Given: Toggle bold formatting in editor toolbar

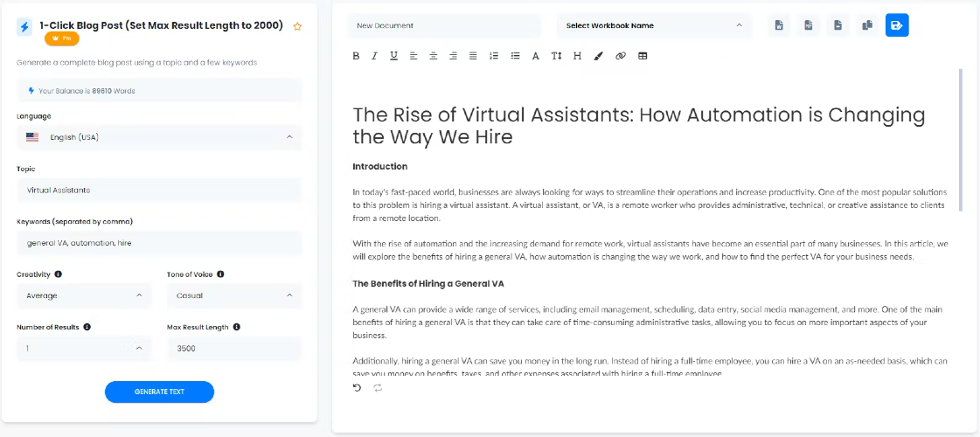Looking at the screenshot, I should click(x=357, y=56).
